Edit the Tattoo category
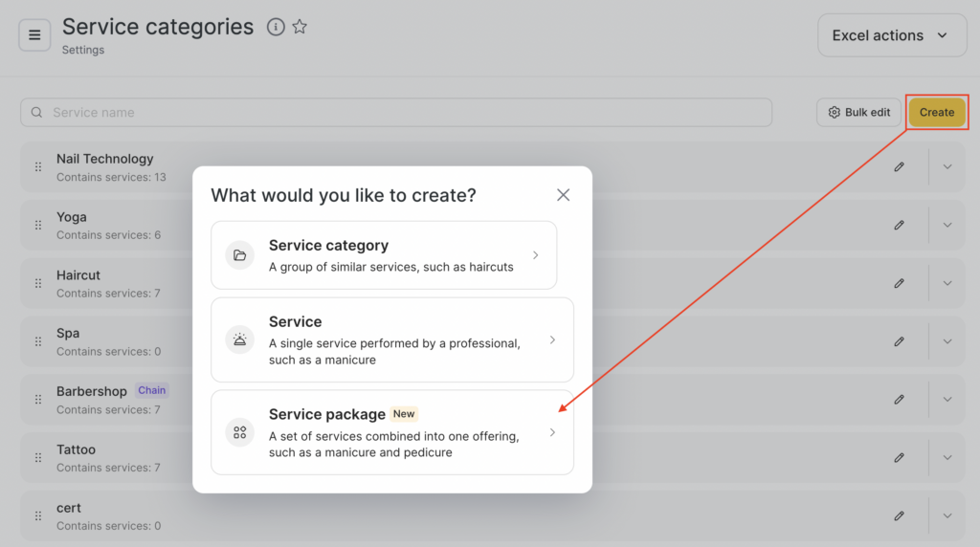980x547 pixels. click(x=899, y=457)
